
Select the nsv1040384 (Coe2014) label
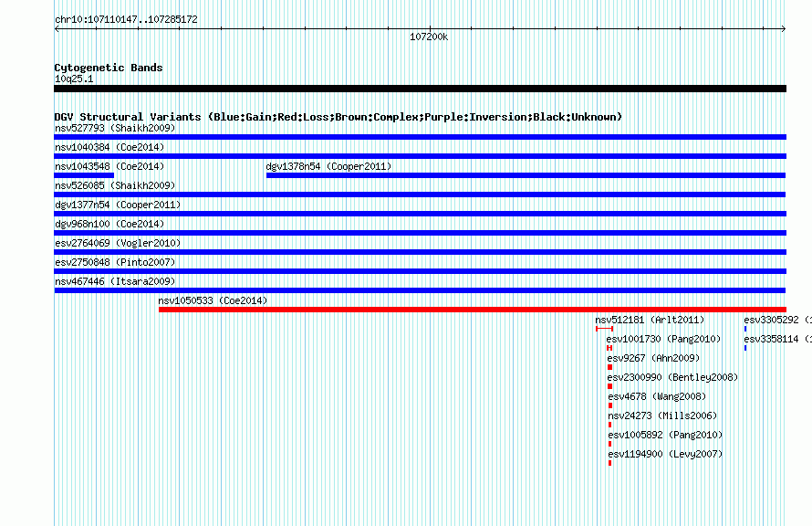(x=109, y=147)
